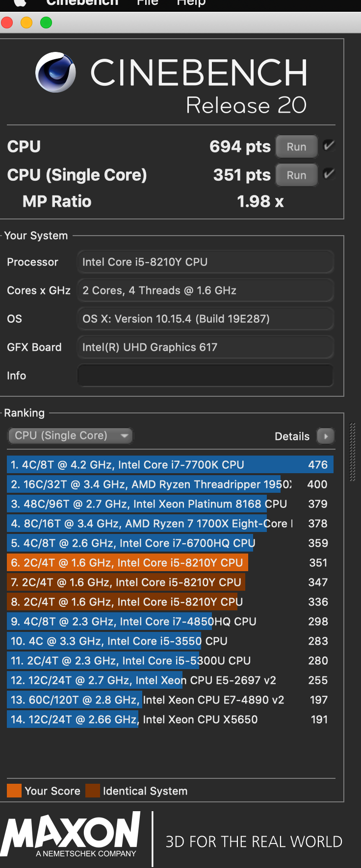Select the Core i7-7700K ranking entry
Image resolution: width=361 pixels, height=868 pixels.
[170, 465]
